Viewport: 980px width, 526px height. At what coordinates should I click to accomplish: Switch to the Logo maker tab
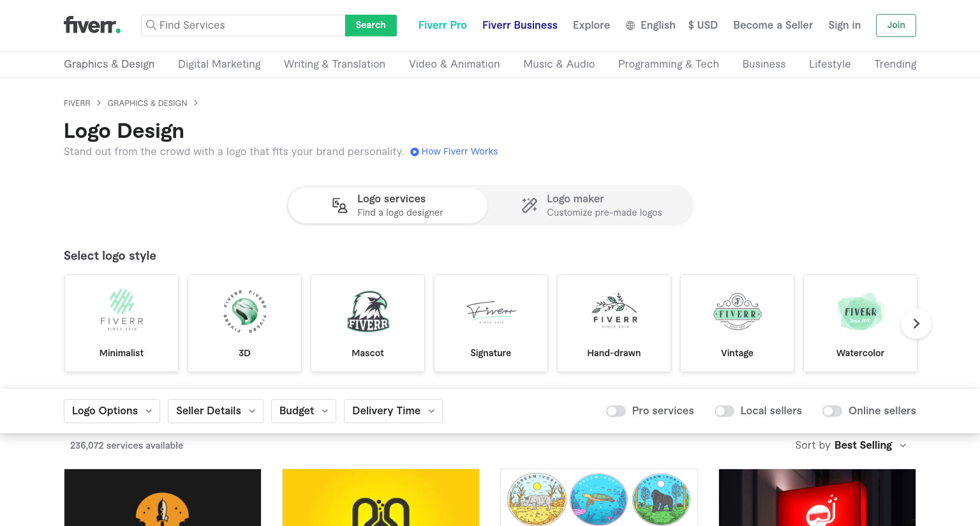point(591,206)
